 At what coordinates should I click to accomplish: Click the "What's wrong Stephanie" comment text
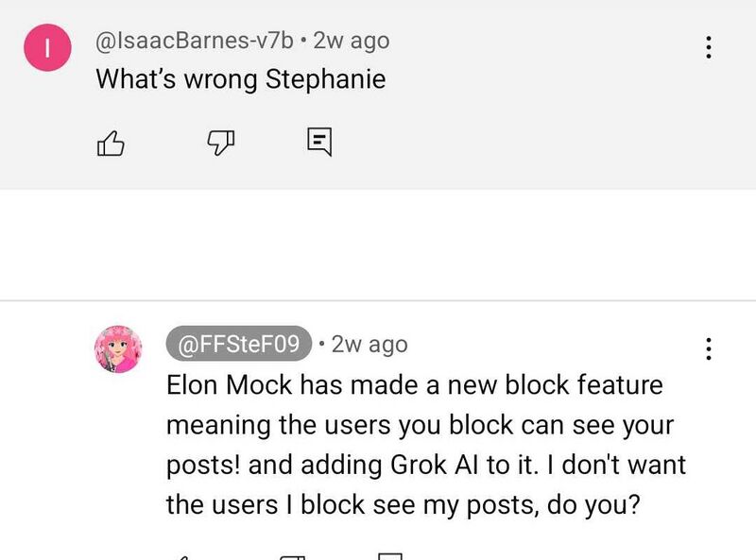point(240,79)
